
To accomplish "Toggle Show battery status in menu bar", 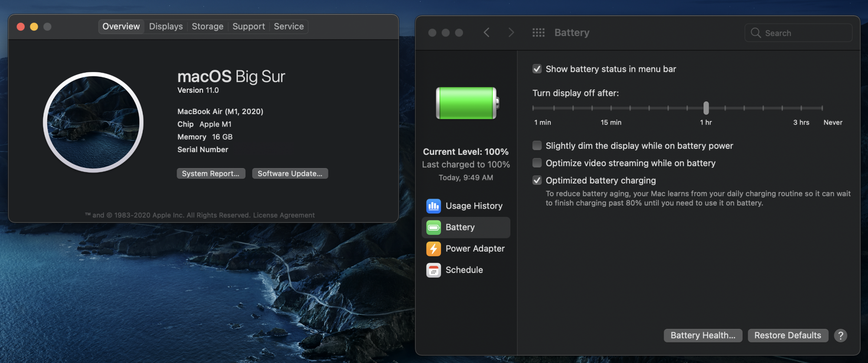I will (537, 69).
